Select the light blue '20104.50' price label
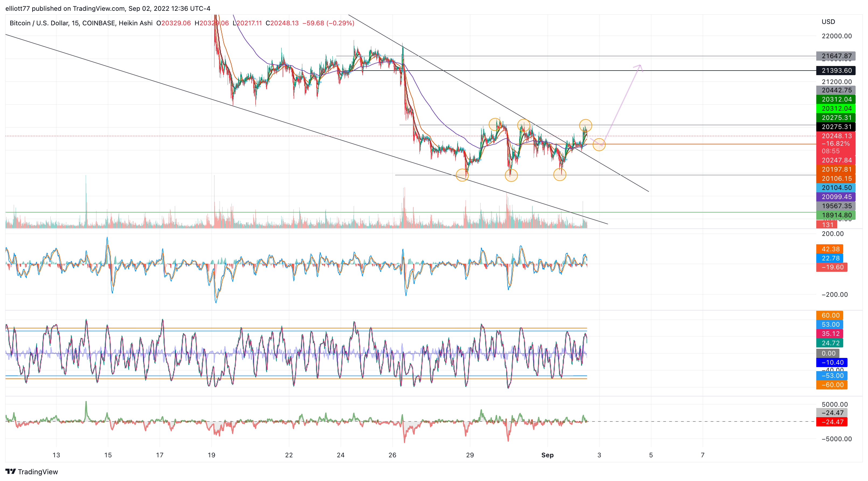 (x=836, y=188)
